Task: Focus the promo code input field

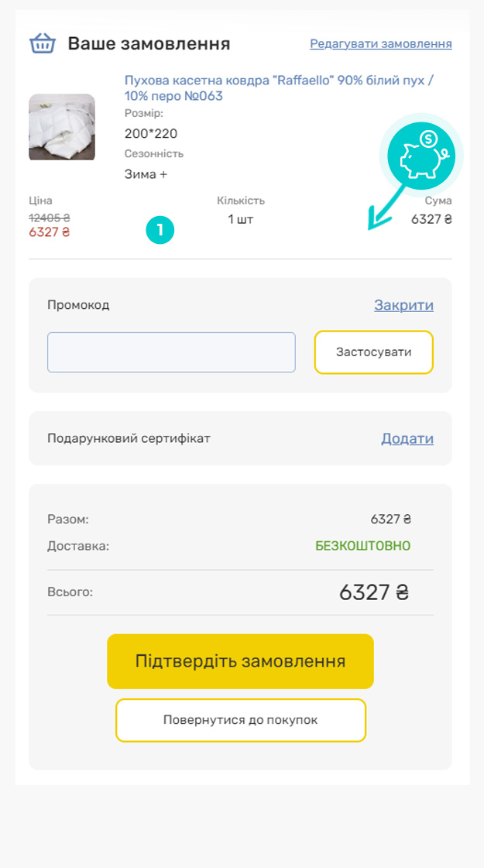Action: pyautogui.click(x=171, y=352)
